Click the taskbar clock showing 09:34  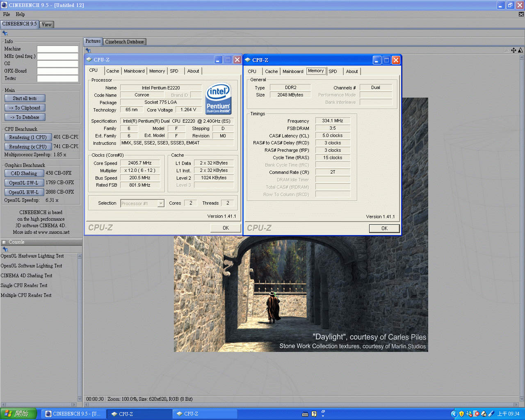point(508,414)
